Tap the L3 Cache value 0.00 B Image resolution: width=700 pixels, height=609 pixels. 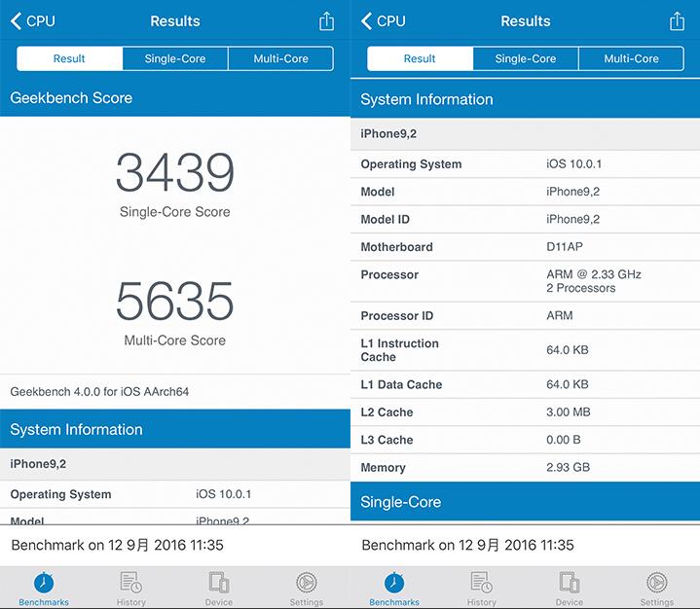tap(564, 440)
